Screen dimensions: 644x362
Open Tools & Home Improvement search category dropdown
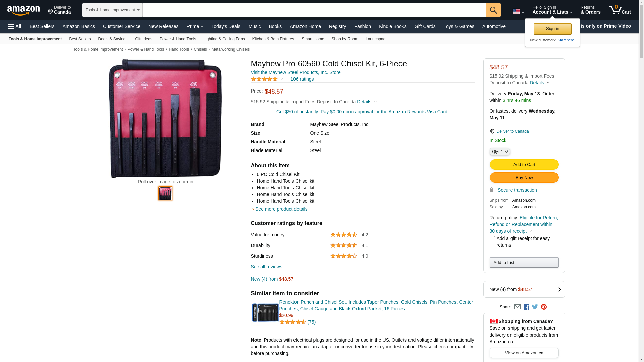(112, 10)
